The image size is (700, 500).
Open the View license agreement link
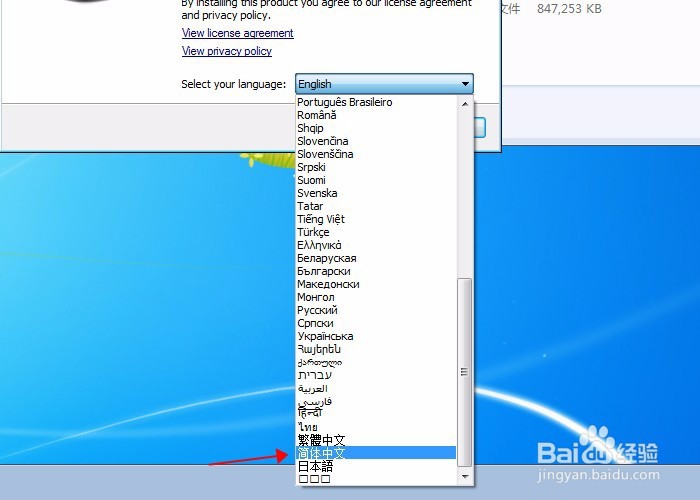point(238,33)
